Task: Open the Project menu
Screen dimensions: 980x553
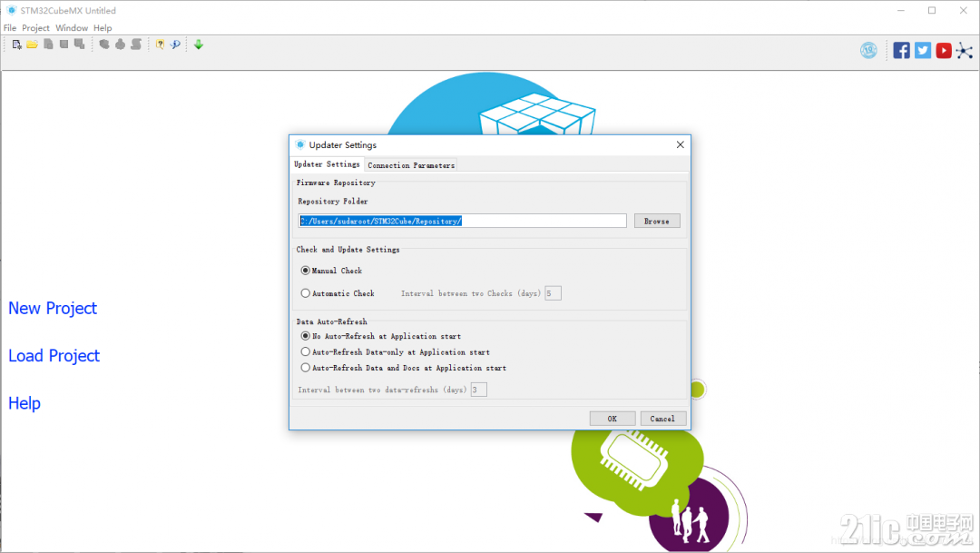Action: 35,27
